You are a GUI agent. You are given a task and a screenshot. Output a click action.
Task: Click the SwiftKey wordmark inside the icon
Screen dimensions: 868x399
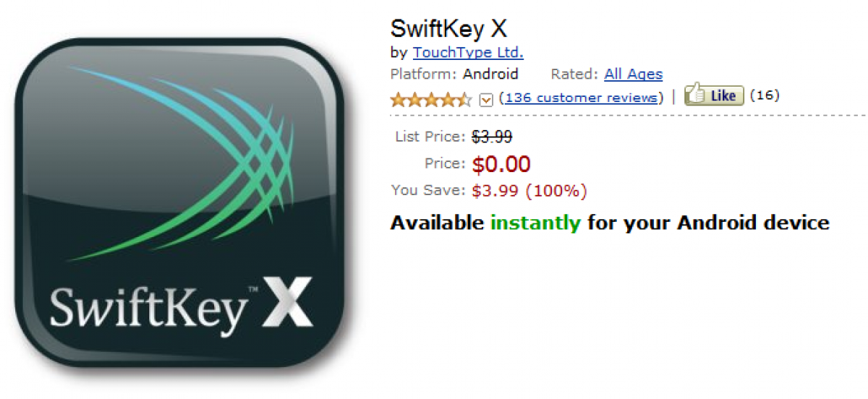click(x=148, y=307)
